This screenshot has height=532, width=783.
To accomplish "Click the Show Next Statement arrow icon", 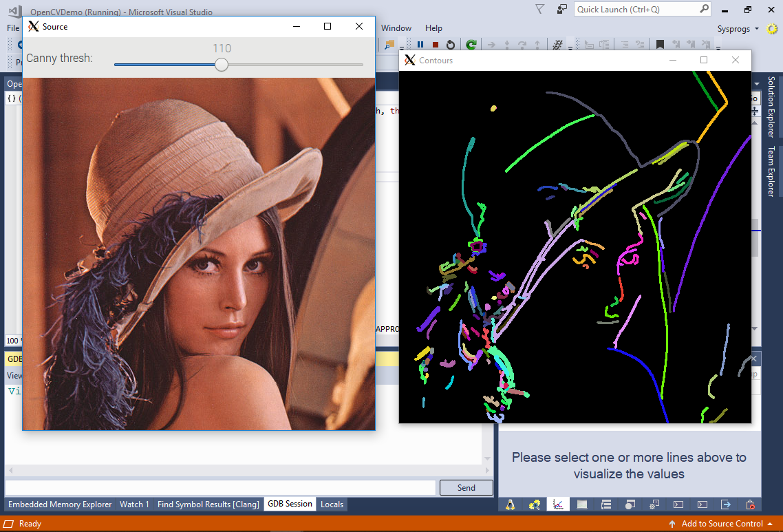I will coord(491,45).
